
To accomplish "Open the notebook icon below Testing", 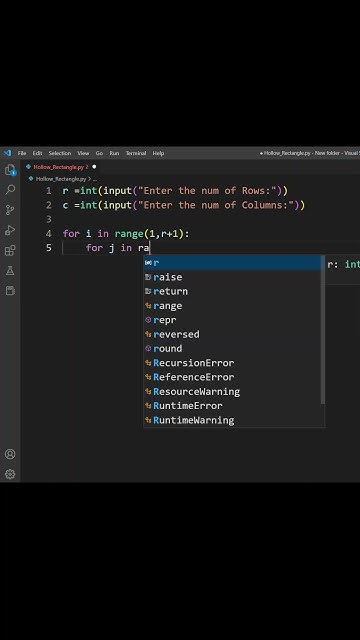I will pos(10,290).
